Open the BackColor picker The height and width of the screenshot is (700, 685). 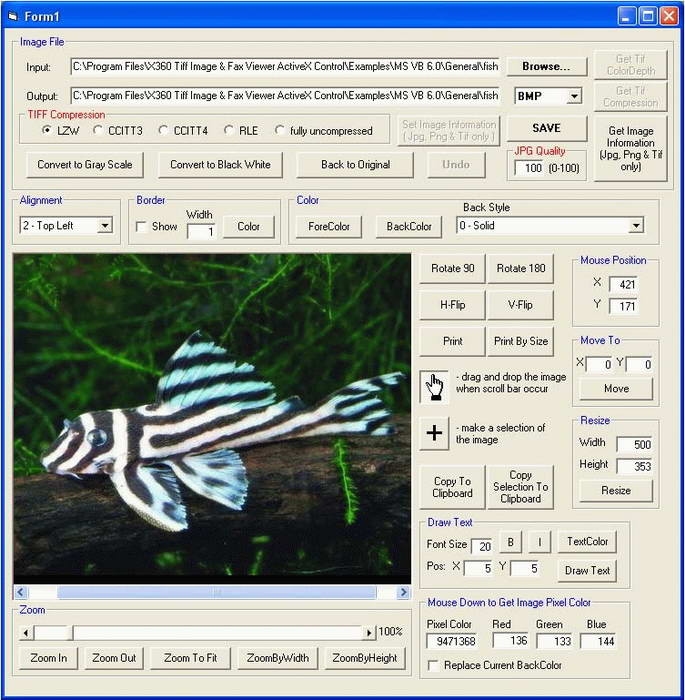tap(409, 227)
